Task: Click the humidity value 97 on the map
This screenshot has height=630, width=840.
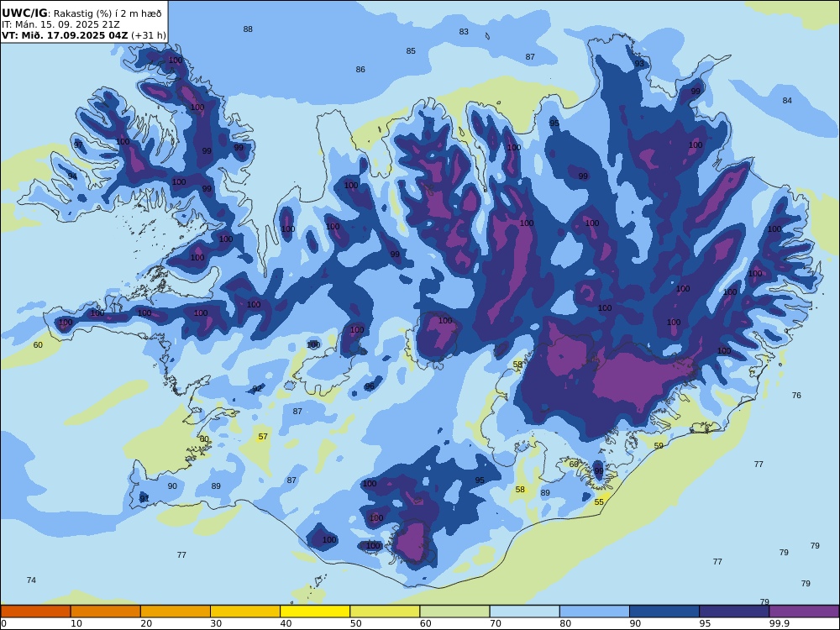Action: pyautogui.click(x=78, y=145)
